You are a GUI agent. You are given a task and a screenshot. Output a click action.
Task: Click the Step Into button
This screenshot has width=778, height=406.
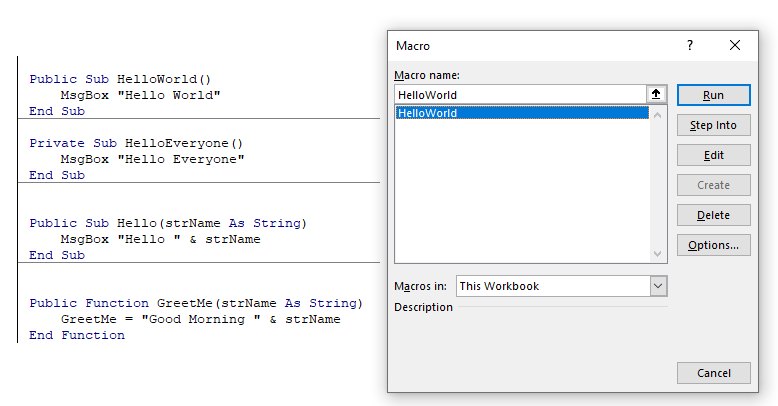[x=713, y=125]
